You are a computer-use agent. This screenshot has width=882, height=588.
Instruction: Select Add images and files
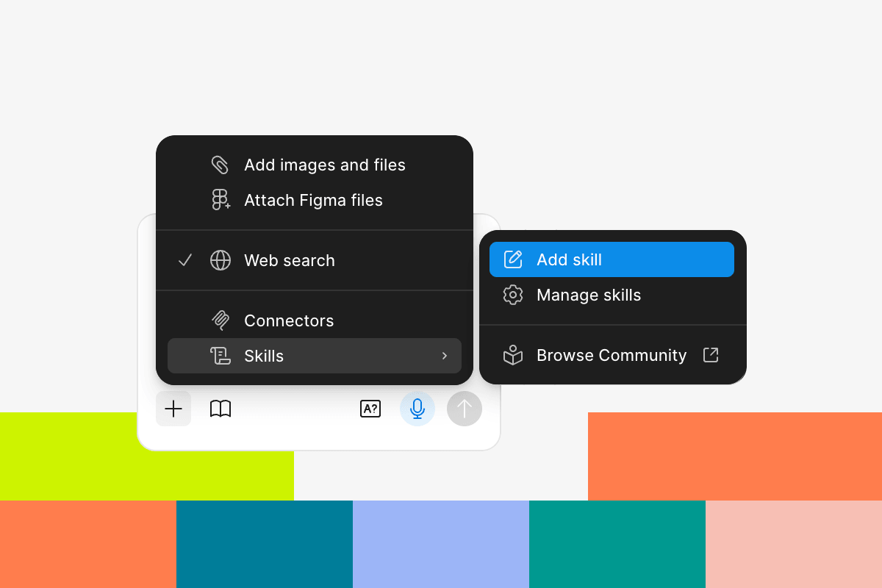click(x=315, y=165)
